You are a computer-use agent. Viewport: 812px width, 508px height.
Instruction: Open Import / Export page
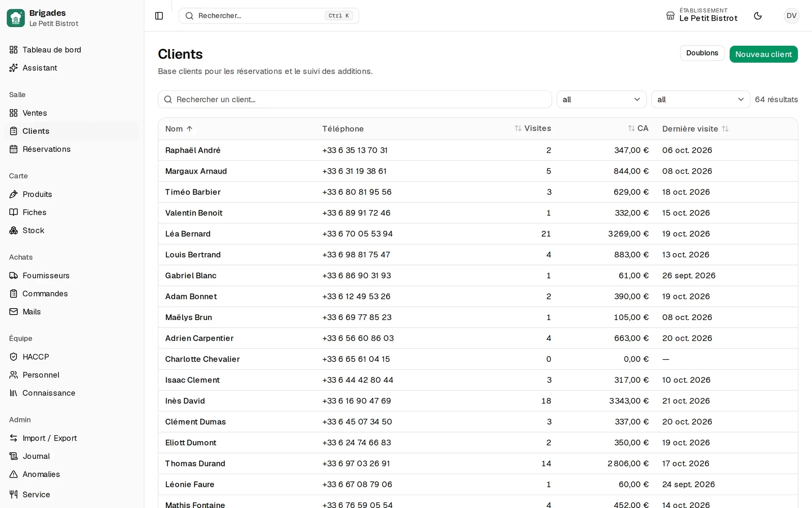[72, 438]
